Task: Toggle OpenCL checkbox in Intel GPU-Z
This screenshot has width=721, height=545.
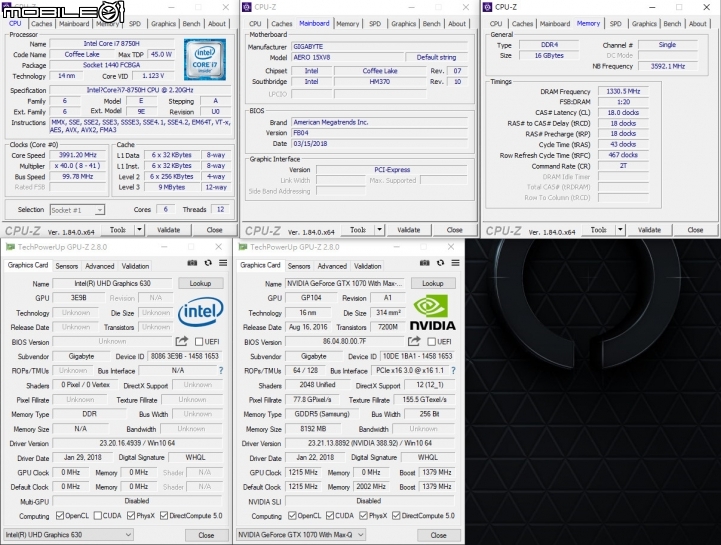Action: [x=60, y=516]
